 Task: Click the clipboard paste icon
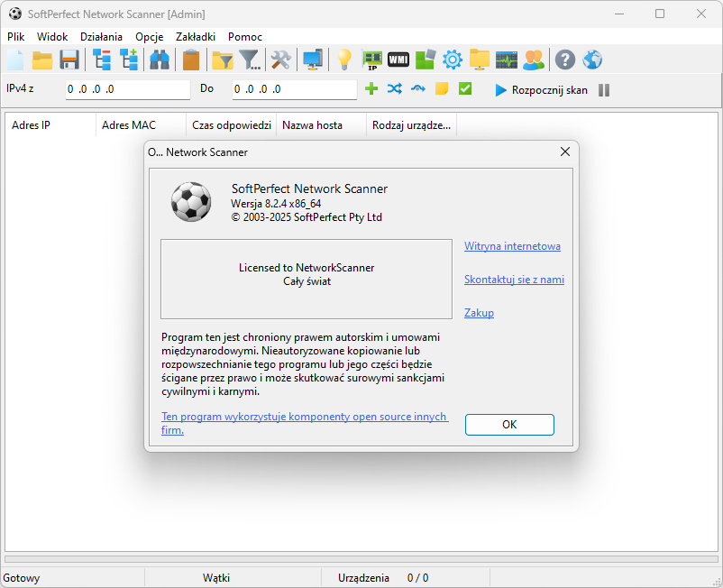pos(191,60)
